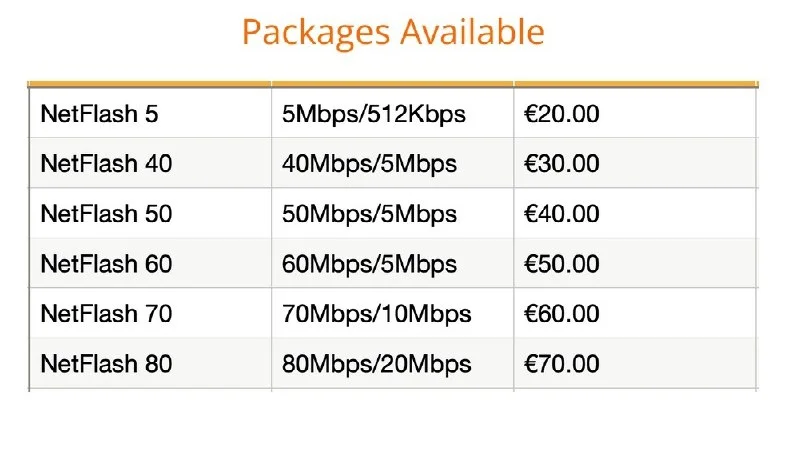This screenshot has width=800, height=452.
Task: Click the orange table header bar
Action: coord(393,84)
